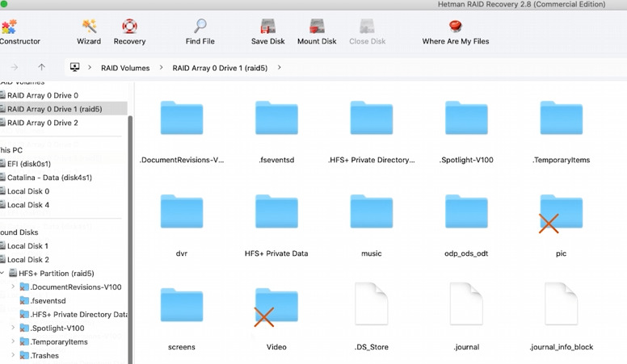Select the music folder
This screenshot has height=364, width=627.
click(372, 211)
